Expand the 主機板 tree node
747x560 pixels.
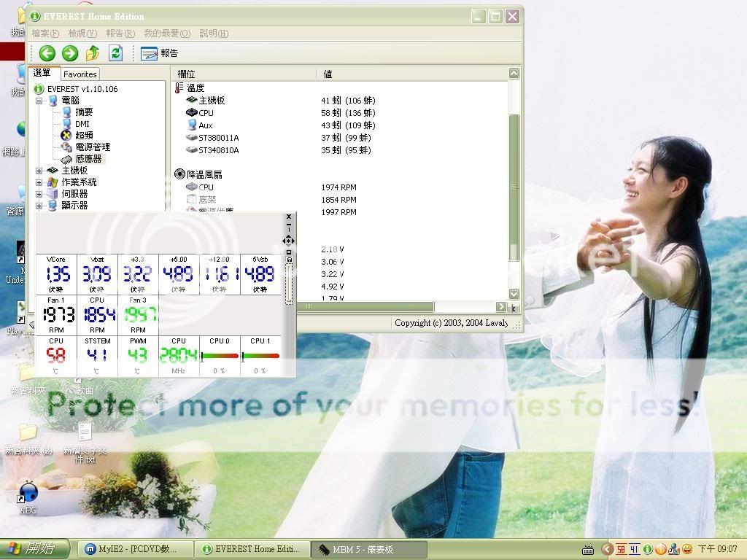[x=39, y=171]
